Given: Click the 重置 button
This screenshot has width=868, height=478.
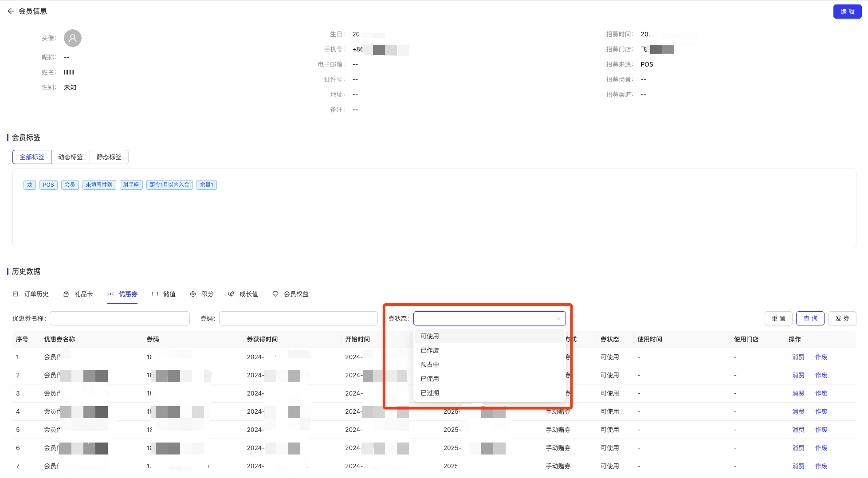Looking at the screenshot, I should pos(778,318).
